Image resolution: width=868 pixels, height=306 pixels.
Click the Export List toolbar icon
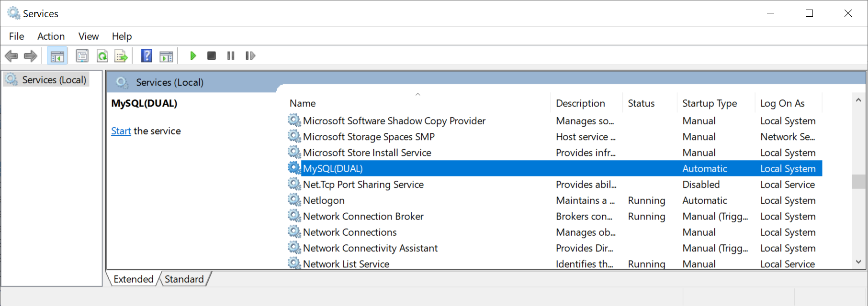click(x=121, y=56)
